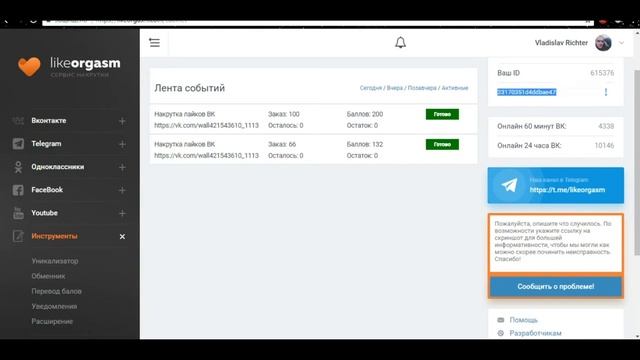The image size is (640, 360).
Task: Click the Сообщить о проблеме! button
Action: point(556,287)
